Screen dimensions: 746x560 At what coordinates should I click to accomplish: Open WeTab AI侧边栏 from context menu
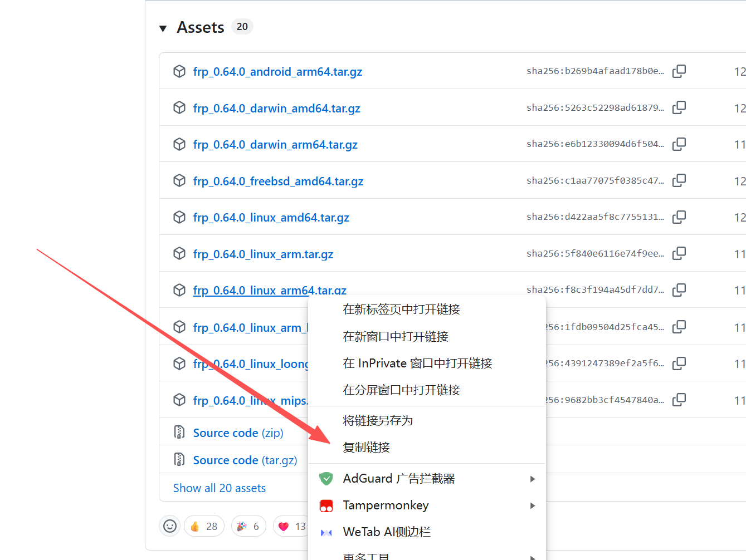click(x=387, y=532)
